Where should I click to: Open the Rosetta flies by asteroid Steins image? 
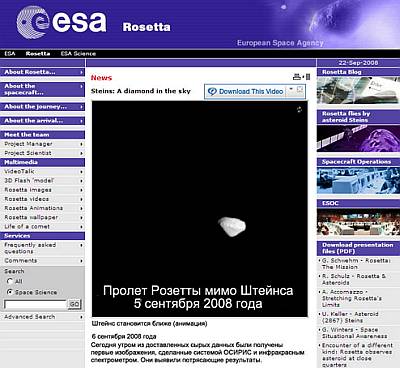point(358,138)
